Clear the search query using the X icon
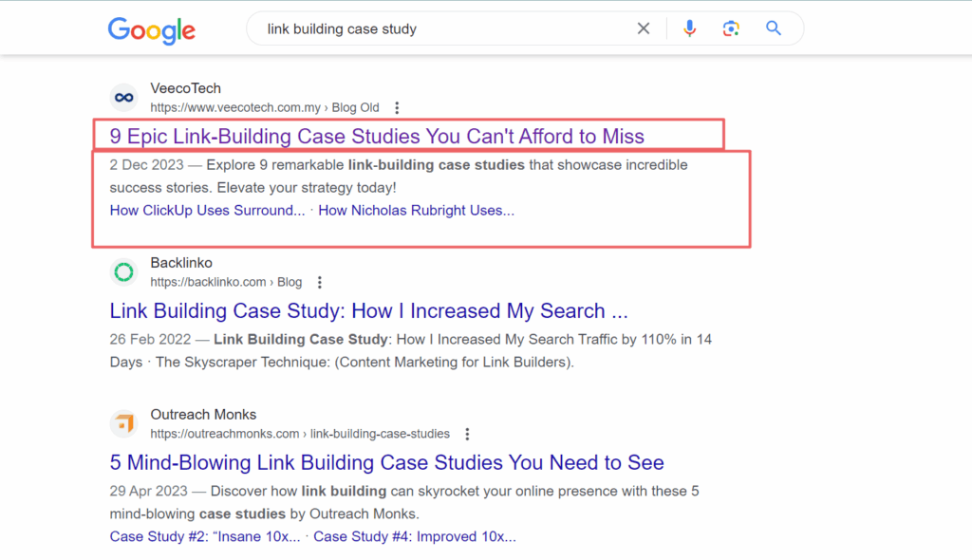This screenshot has height=560, width=972. coord(644,28)
